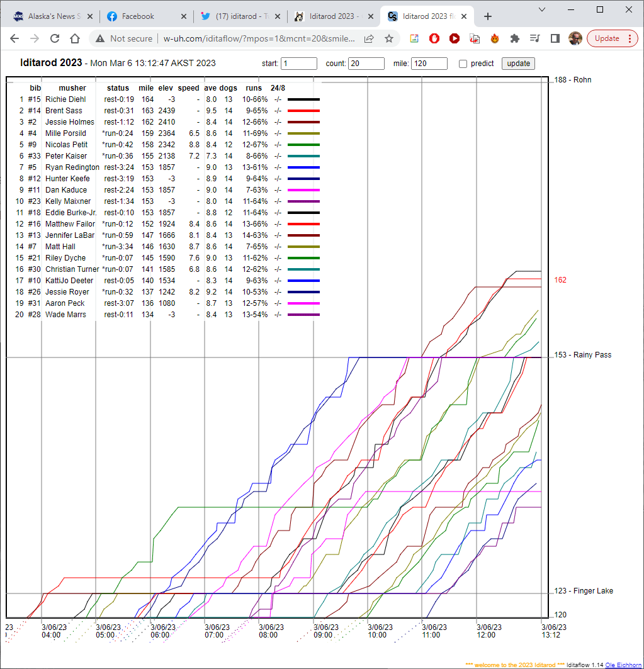Click the musher name Nicolas Petit
The height and width of the screenshot is (669, 644).
(67, 145)
